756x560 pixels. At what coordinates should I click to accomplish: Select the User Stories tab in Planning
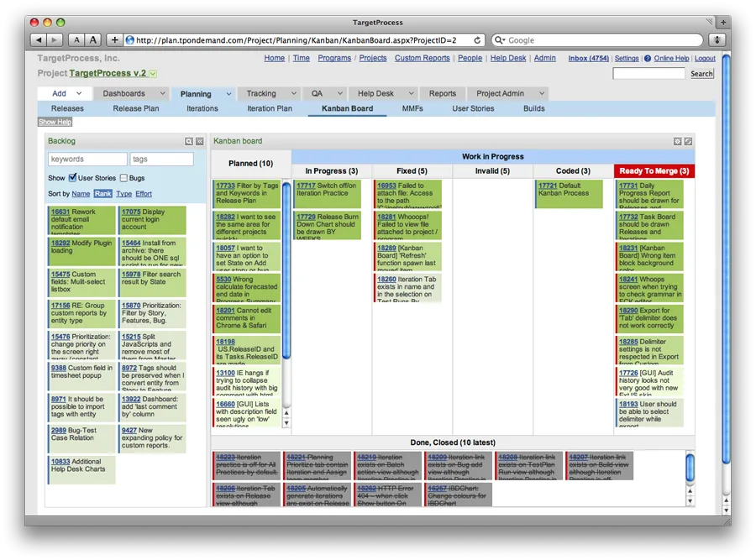point(473,108)
